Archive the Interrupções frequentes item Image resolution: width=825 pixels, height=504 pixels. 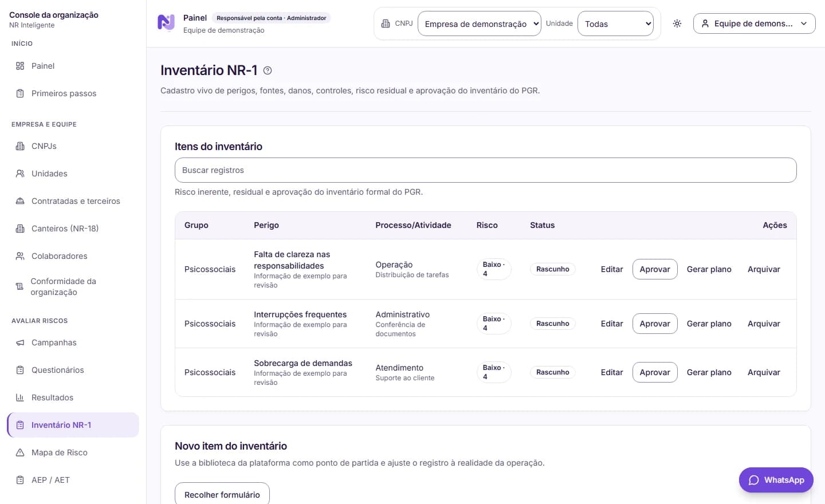click(764, 324)
